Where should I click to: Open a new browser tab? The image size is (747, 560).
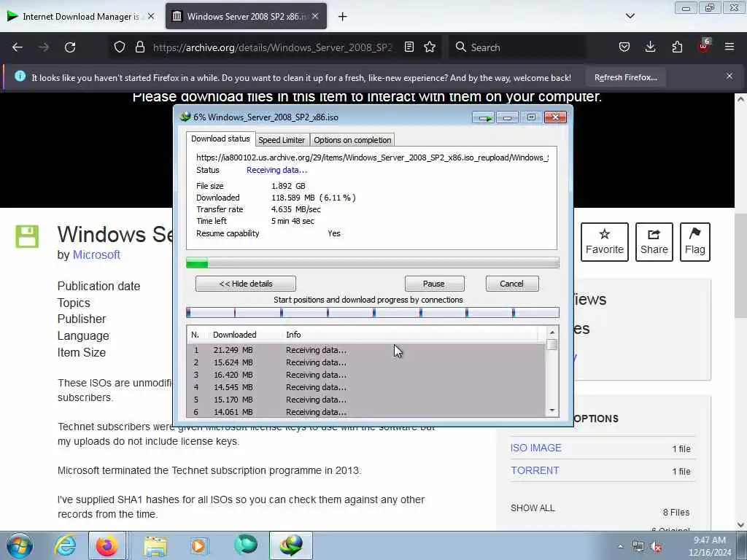343,17
